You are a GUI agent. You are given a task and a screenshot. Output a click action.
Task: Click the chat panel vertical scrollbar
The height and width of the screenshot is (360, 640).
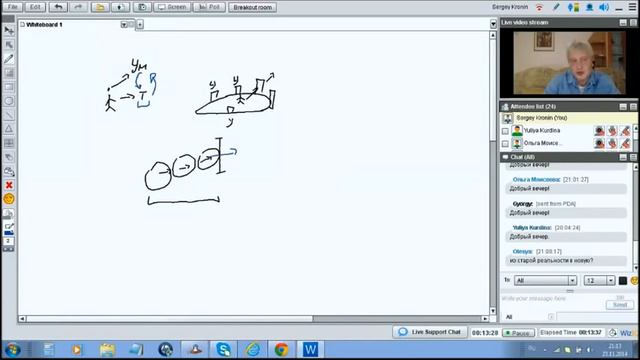(636, 217)
